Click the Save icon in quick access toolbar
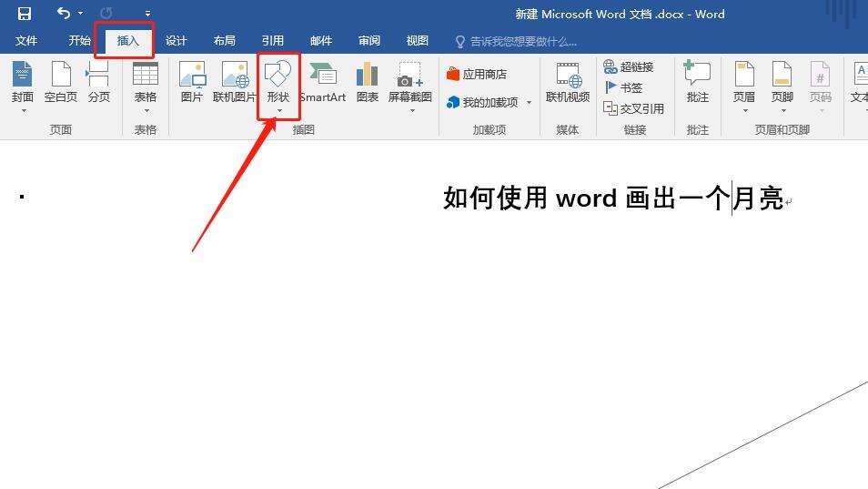The height and width of the screenshot is (489, 868). 25,14
